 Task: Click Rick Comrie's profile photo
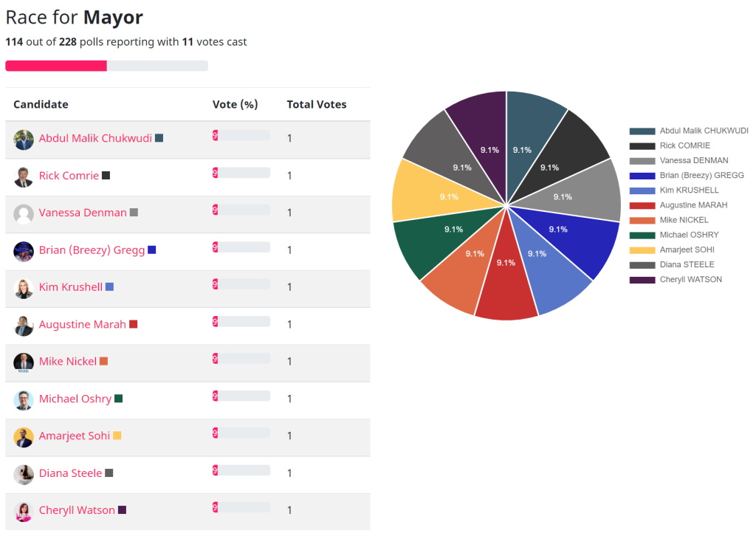pyautogui.click(x=24, y=176)
